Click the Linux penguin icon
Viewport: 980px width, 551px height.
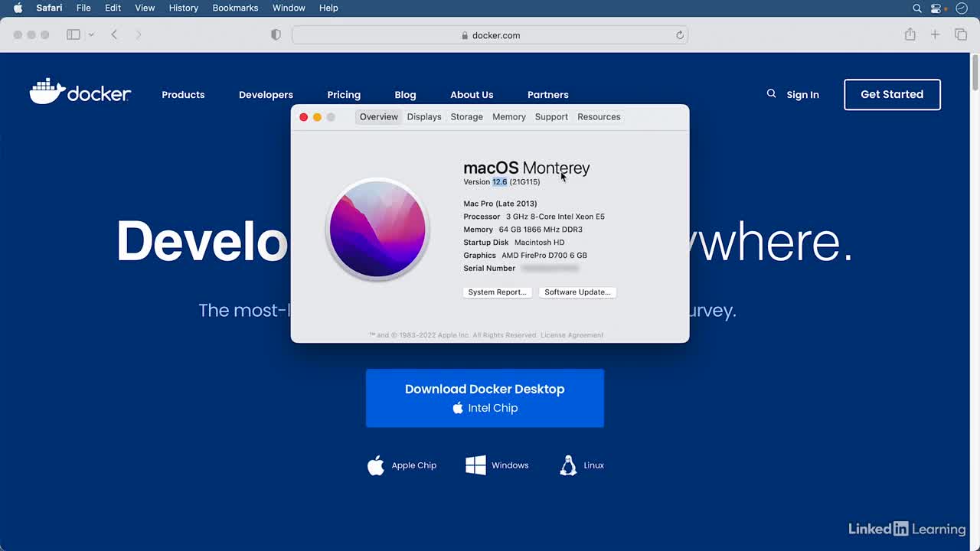tap(568, 465)
